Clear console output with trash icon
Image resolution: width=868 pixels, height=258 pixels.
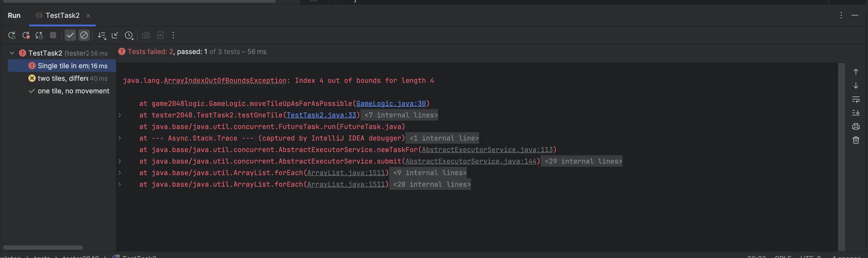[x=856, y=140]
